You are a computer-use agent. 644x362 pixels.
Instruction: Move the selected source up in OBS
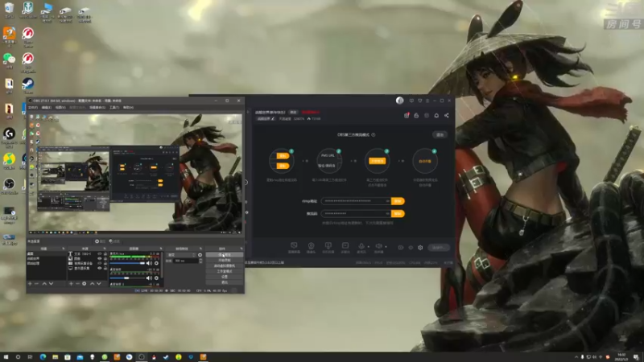click(92, 284)
